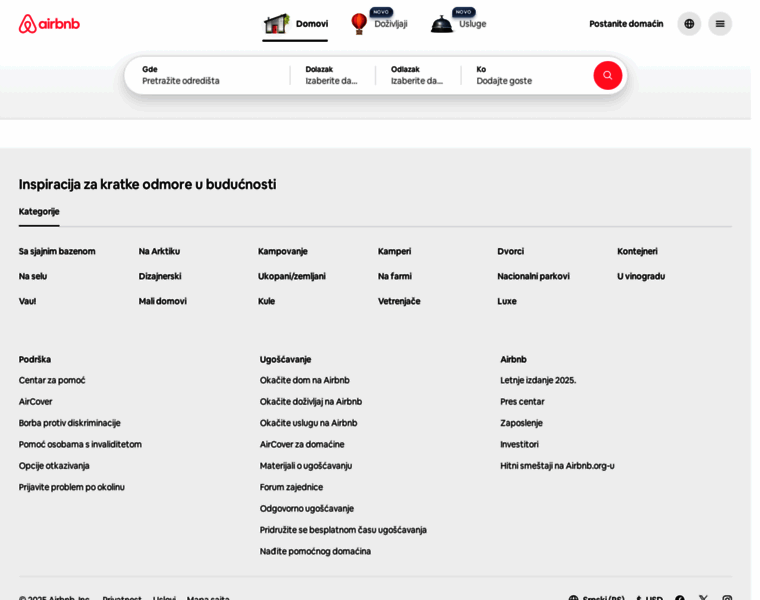Open U vinogradu category
Screen dimensions: 760x600
point(641,276)
